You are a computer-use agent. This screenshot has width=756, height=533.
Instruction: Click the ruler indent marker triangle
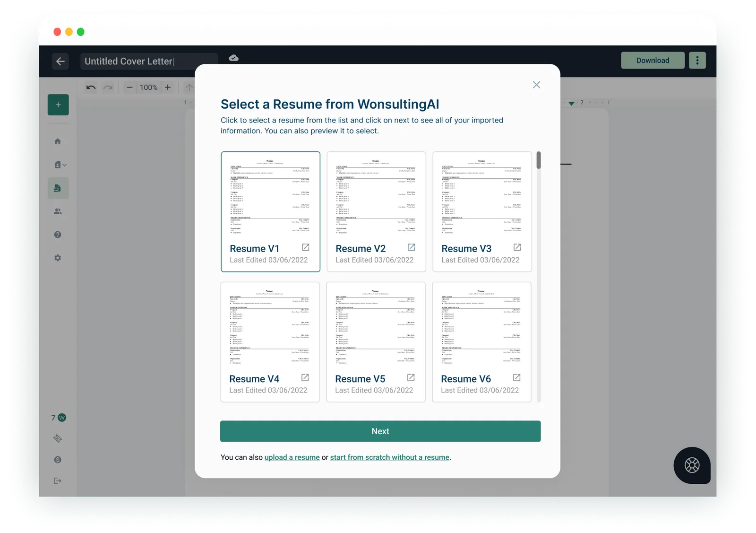coord(572,103)
